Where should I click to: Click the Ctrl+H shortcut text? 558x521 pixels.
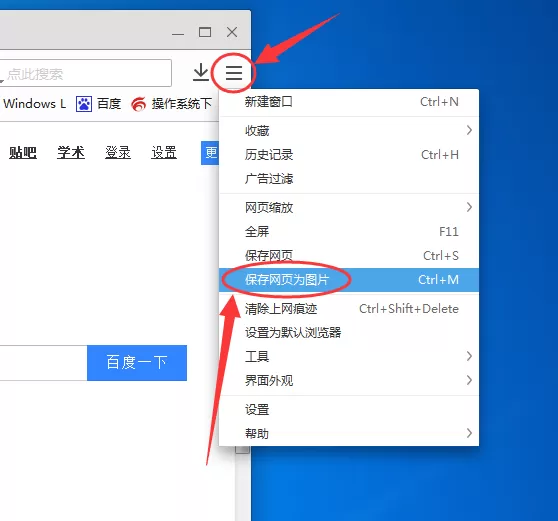pyautogui.click(x=440, y=154)
